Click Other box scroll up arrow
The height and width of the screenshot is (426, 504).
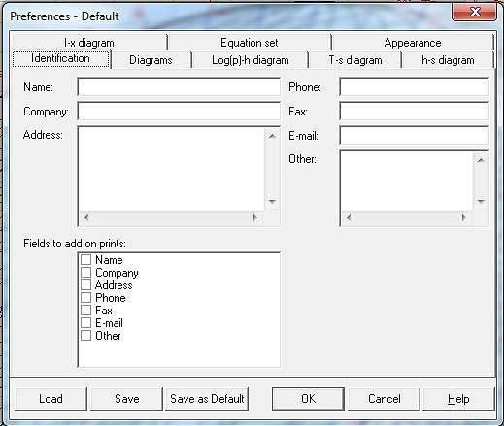point(481,160)
